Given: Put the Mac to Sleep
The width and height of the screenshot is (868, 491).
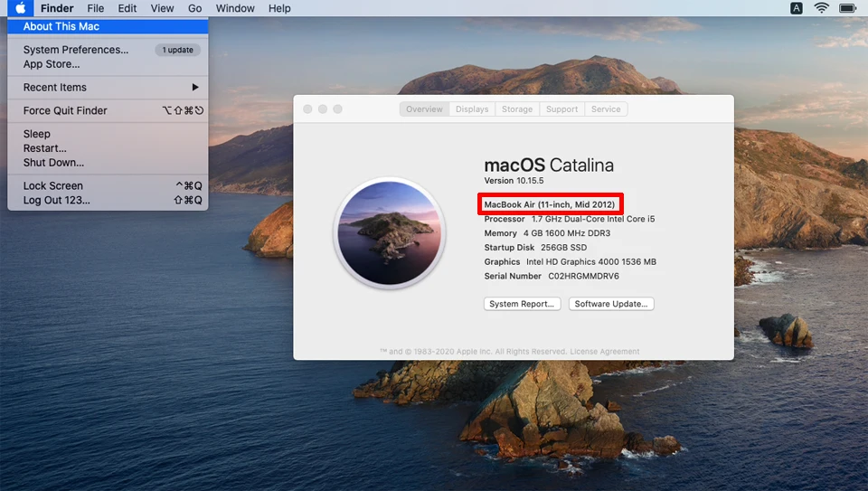Looking at the screenshot, I should tap(37, 134).
